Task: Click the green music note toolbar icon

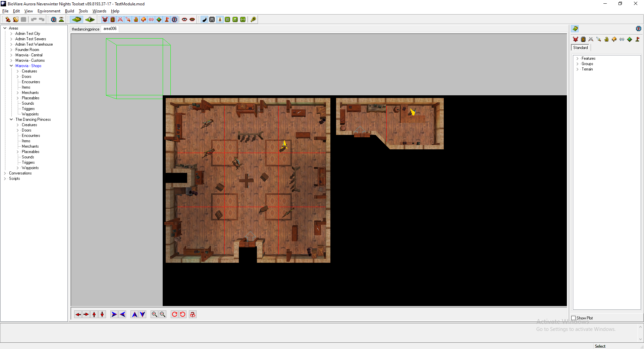Action: point(235,19)
